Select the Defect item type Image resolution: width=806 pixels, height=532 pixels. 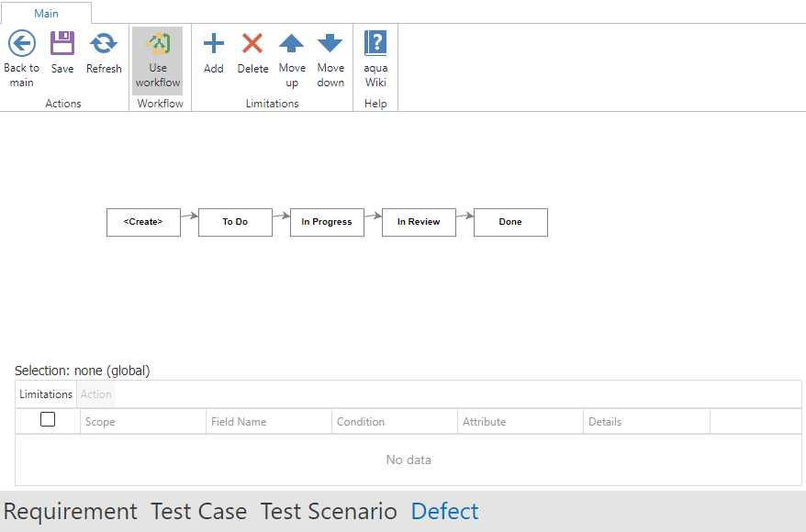(x=444, y=511)
